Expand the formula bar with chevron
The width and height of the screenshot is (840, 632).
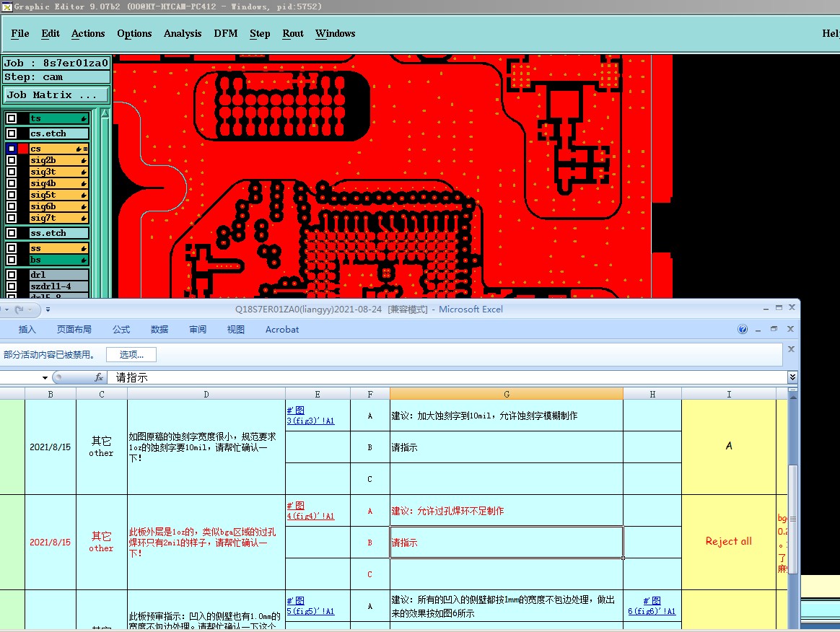[x=792, y=377]
